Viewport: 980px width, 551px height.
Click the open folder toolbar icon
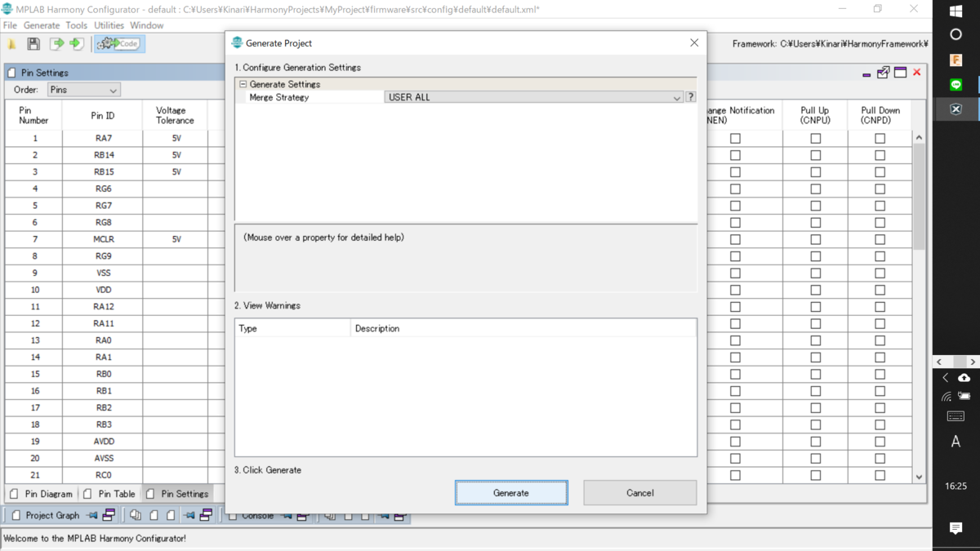tap(12, 44)
